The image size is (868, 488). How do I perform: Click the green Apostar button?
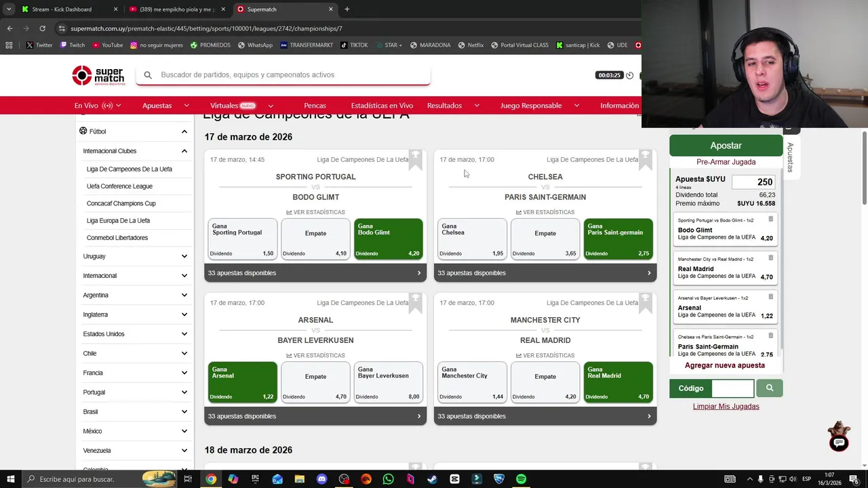(x=726, y=146)
